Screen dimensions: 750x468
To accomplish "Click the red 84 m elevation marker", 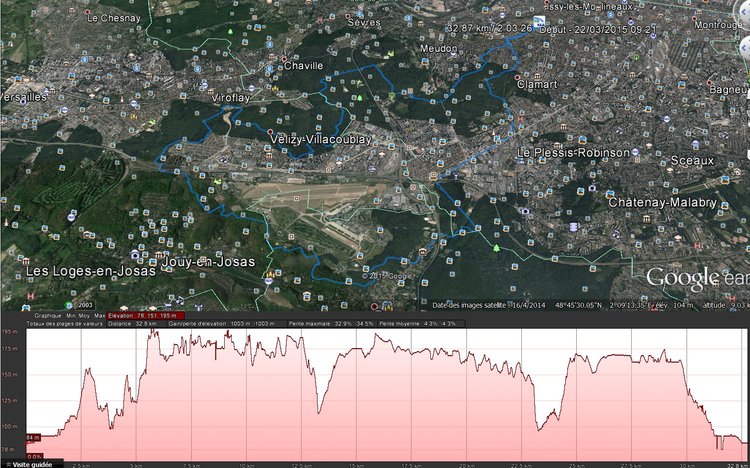I will [33, 437].
